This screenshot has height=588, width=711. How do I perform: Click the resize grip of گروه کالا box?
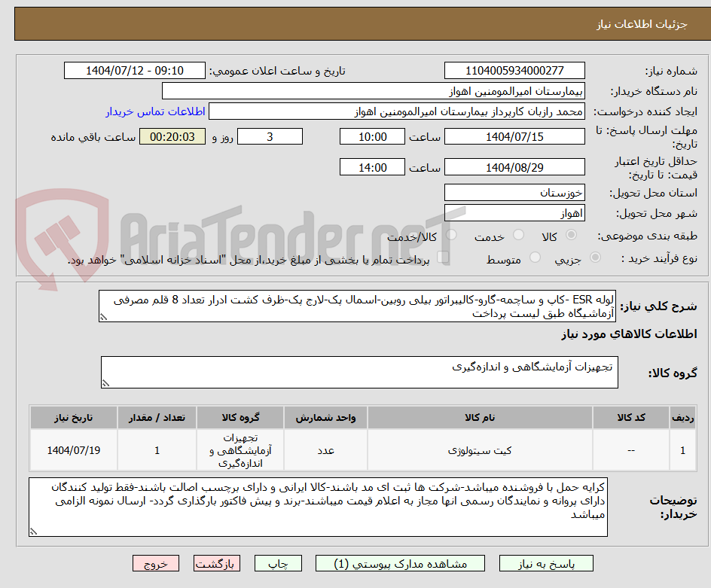coord(104,382)
